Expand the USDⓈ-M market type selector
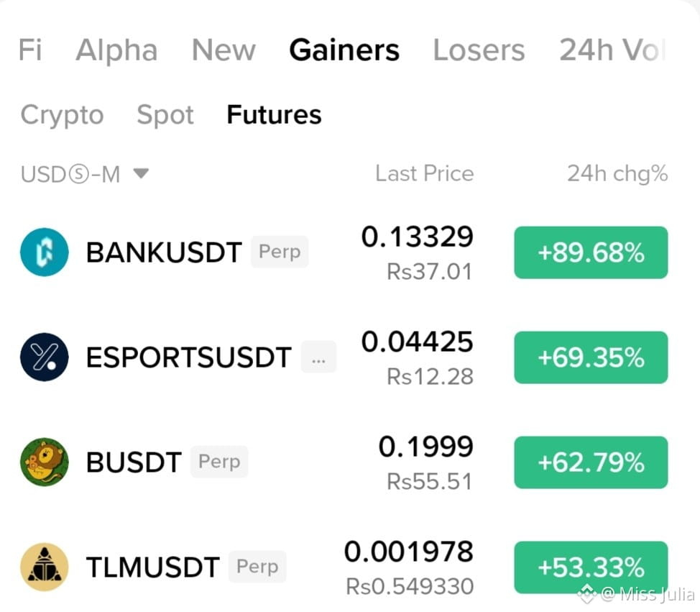The height and width of the screenshot is (612, 700). point(84,174)
